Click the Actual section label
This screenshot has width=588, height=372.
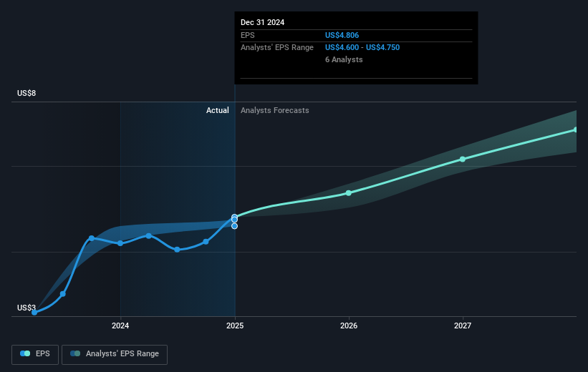218,110
